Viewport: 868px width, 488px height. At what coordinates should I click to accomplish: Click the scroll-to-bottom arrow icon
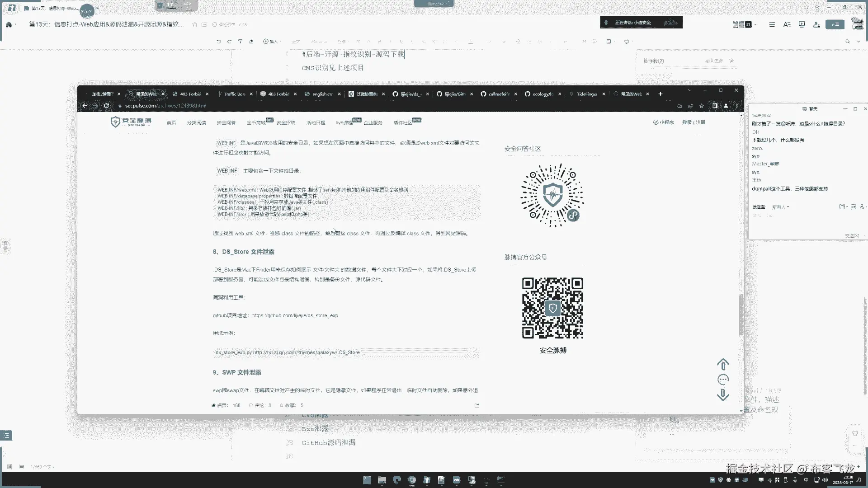pos(723,395)
